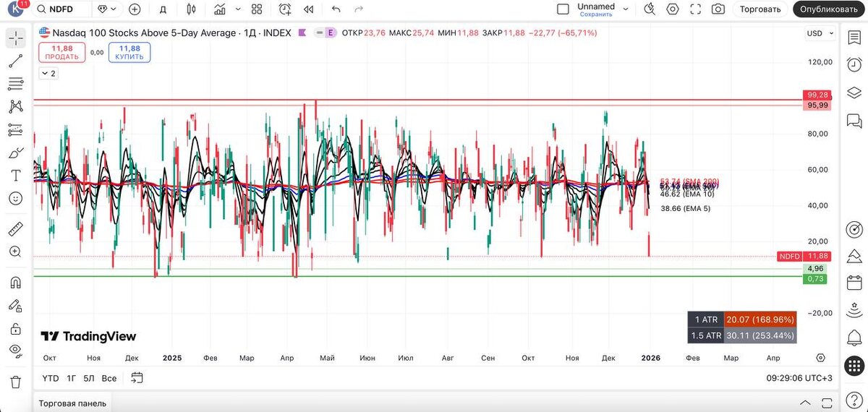This screenshot has width=868, height=412.
Task: Open the Fibonacci and Gann tools
Action: [15, 84]
